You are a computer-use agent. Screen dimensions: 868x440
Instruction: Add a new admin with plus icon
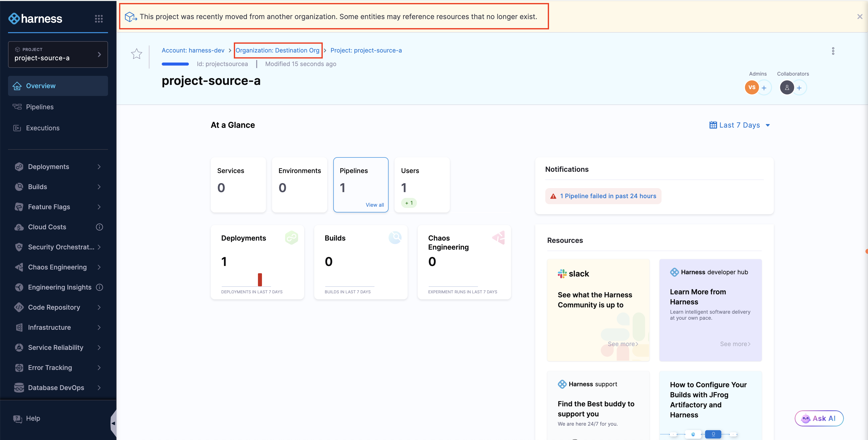click(764, 88)
